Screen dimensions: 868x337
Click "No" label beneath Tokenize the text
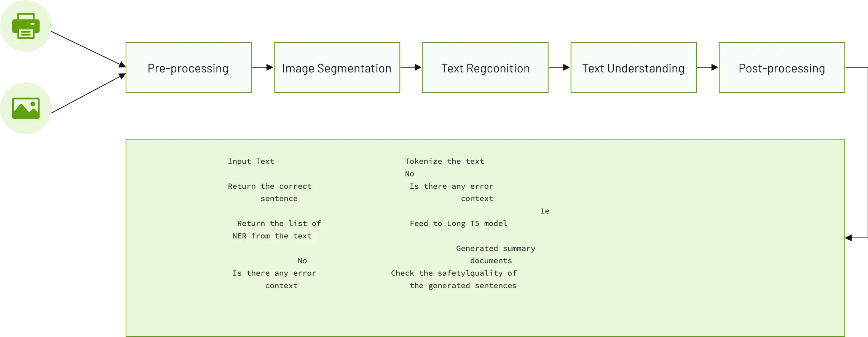[410, 174]
